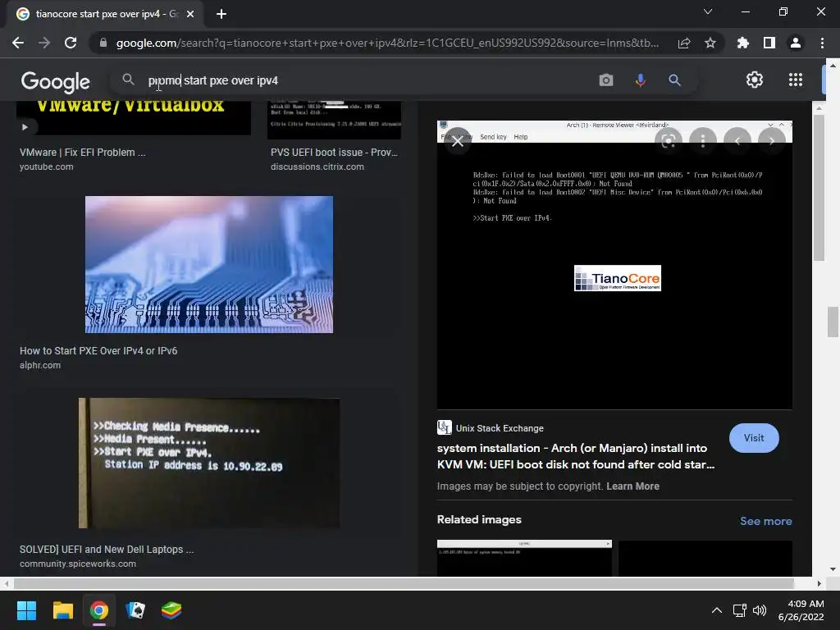The width and height of the screenshot is (840, 630).
Task: Open the network tray icon
Action: click(739, 610)
